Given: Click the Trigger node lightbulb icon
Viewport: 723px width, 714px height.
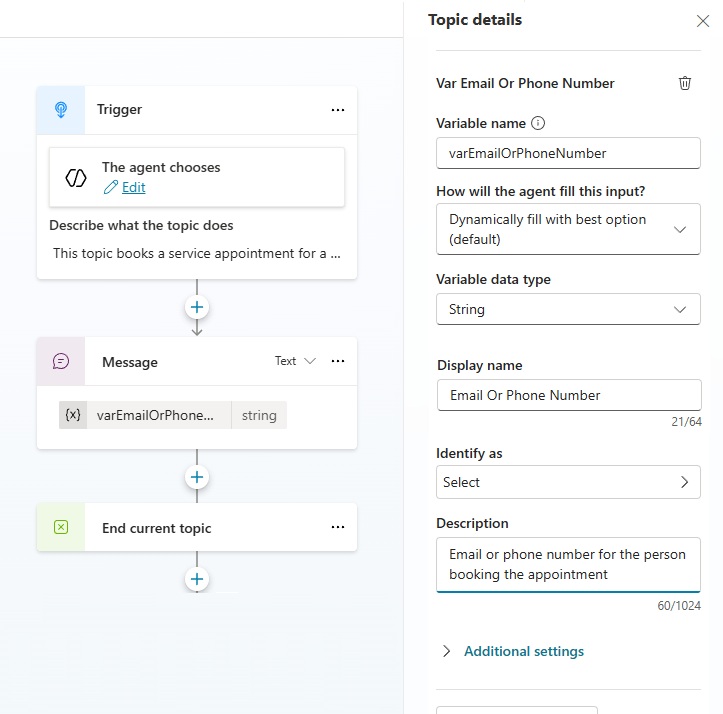Looking at the screenshot, I should coord(60,110).
